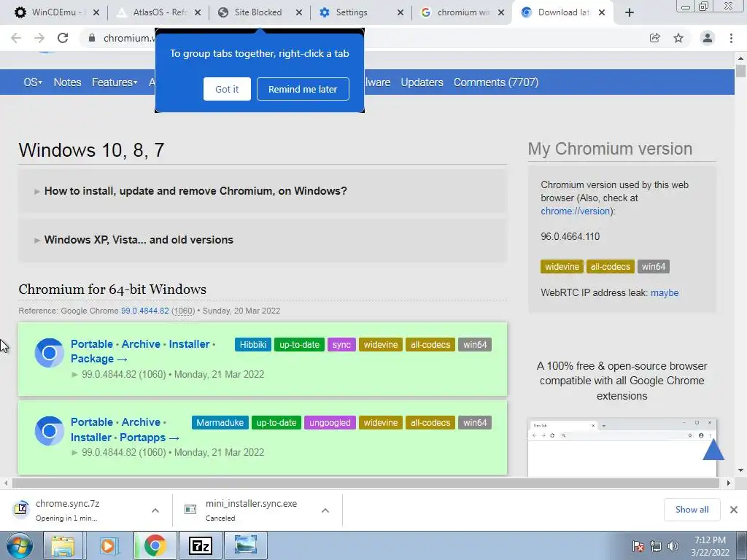This screenshot has height=560, width=747.
Task: Click the horizontal scrollbar right arrow
Action: tap(729, 483)
